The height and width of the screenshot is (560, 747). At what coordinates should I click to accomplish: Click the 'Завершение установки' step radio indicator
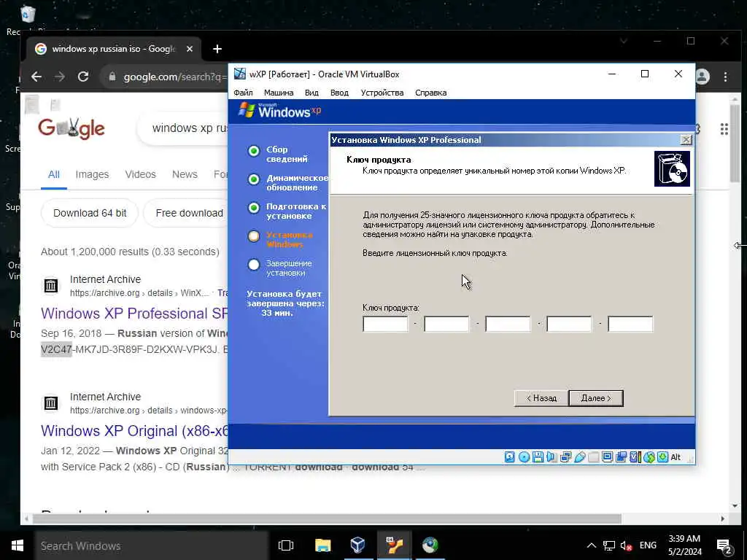(x=254, y=264)
